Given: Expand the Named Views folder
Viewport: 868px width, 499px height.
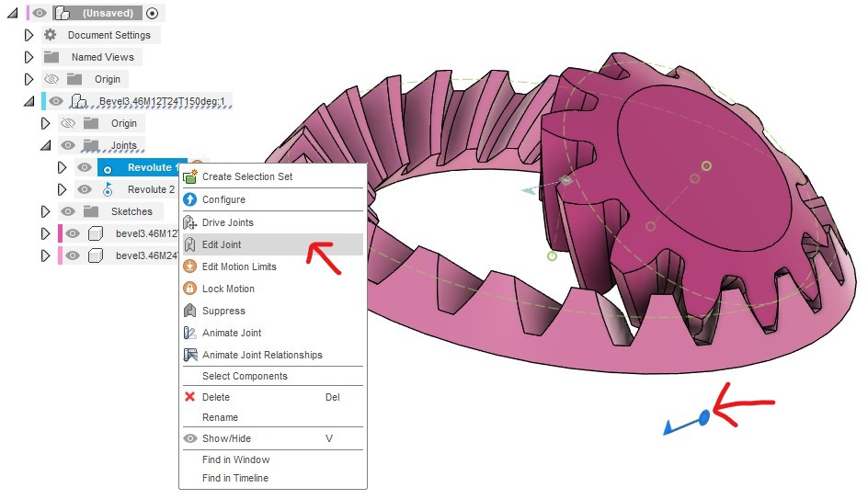Looking at the screenshot, I should pos(29,57).
